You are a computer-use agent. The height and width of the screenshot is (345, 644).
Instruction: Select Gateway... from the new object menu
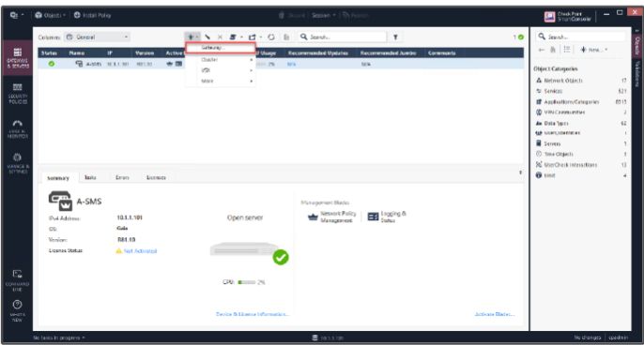221,48
